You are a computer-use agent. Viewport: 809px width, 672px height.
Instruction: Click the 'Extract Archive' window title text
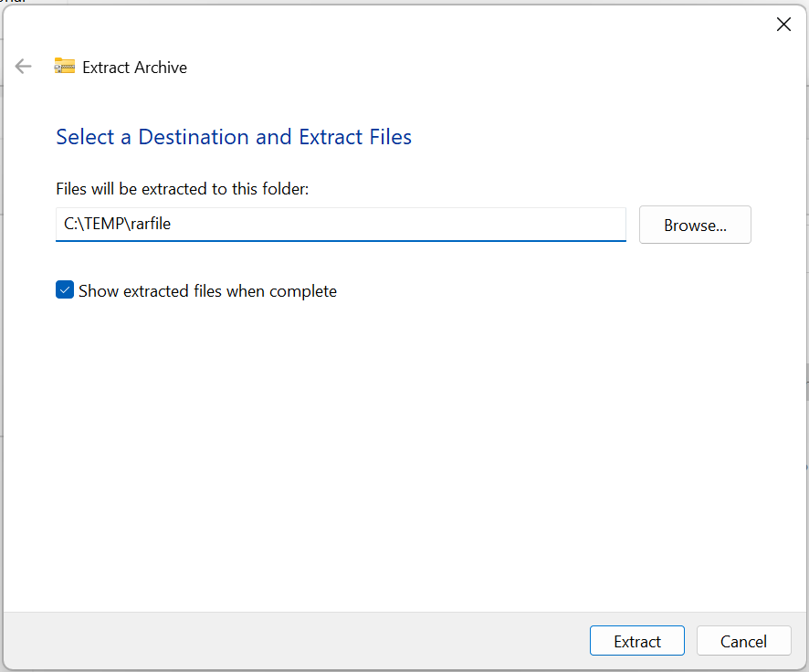pos(134,68)
